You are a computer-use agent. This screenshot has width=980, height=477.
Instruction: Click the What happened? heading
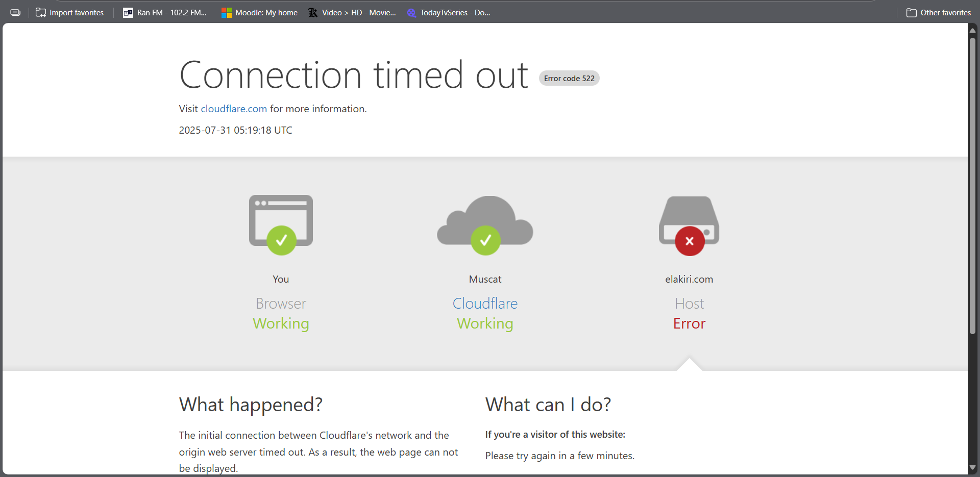coord(251,405)
